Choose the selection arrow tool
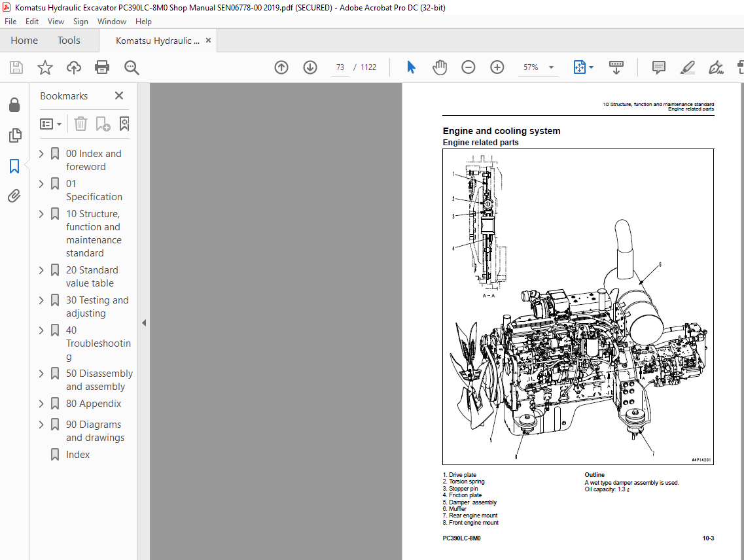This screenshot has width=744, height=560. tap(411, 67)
